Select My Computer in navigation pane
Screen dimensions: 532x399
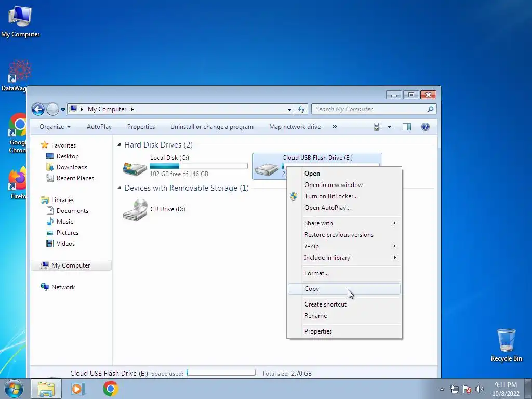coord(71,265)
